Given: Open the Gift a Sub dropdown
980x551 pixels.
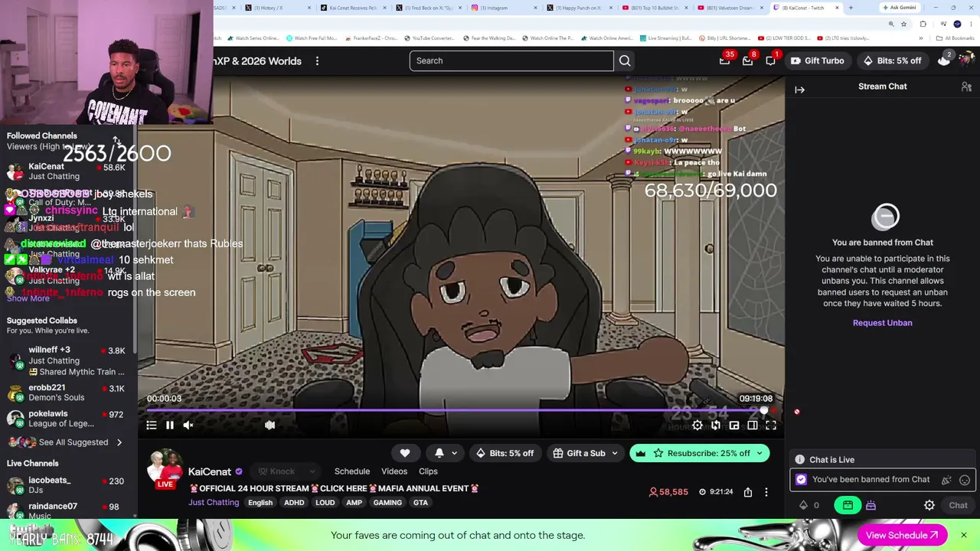Looking at the screenshot, I should (x=585, y=453).
